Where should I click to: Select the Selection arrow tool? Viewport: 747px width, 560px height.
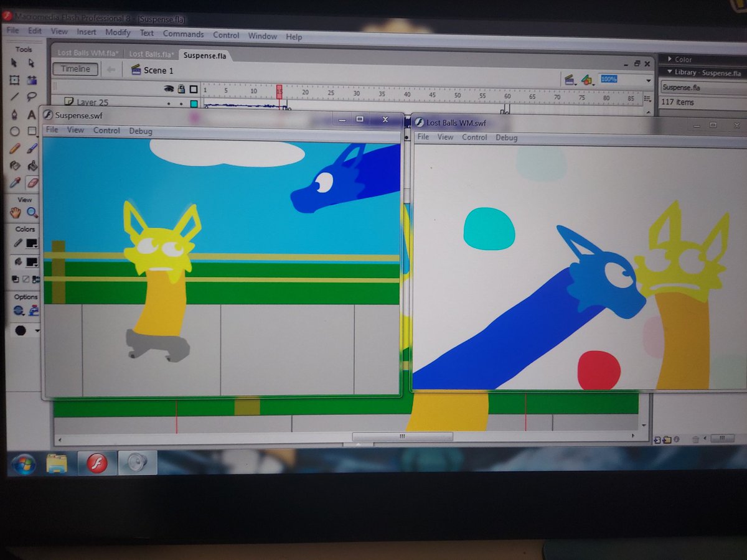click(14, 63)
